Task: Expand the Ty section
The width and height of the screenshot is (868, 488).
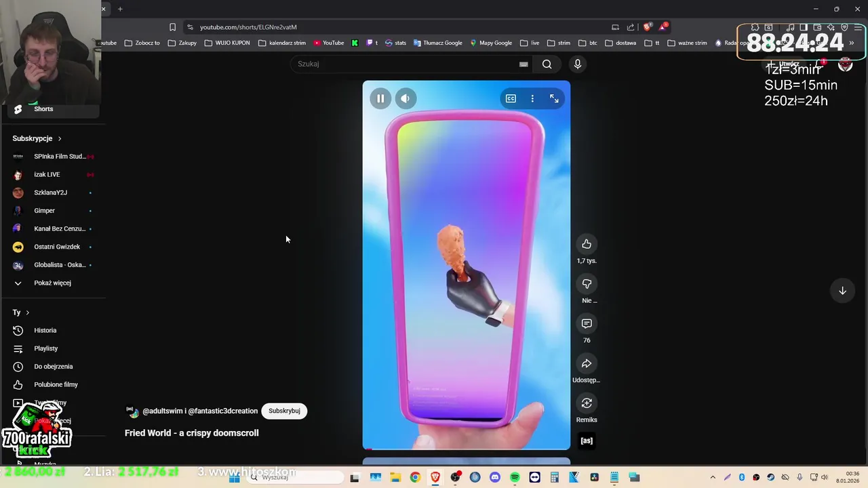Action: click(x=21, y=312)
